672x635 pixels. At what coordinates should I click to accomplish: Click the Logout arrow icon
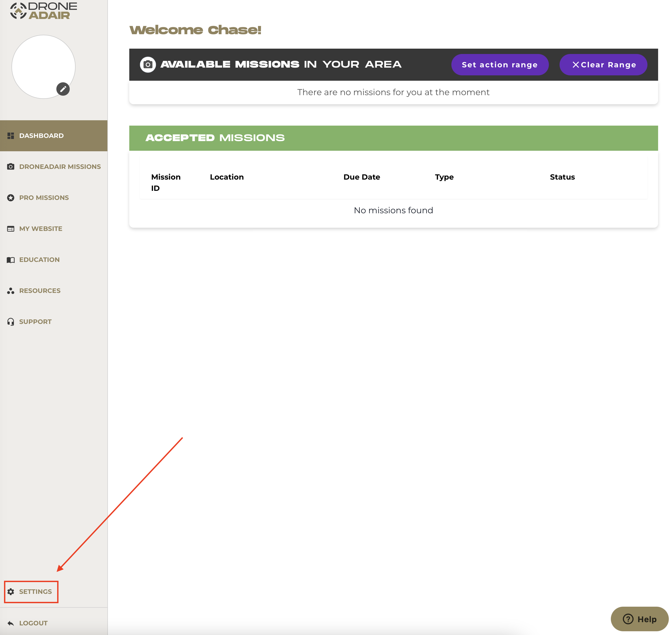[11, 624]
